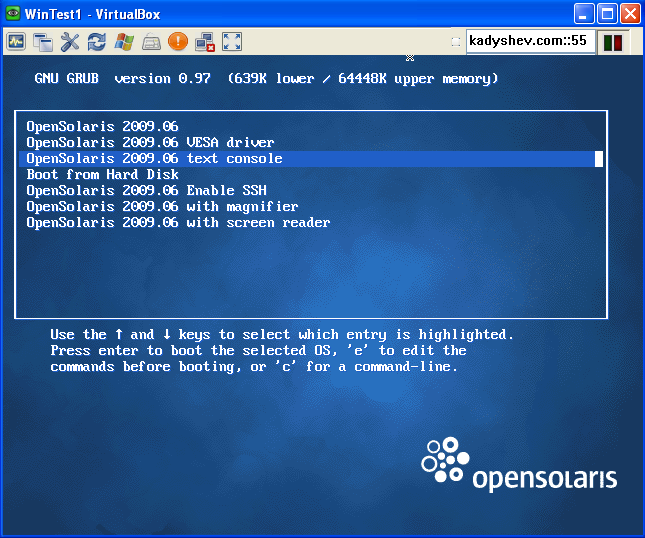Click the Windows logo toolbar icon
Screen dimensions: 645x538
click(x=124, y=42)
